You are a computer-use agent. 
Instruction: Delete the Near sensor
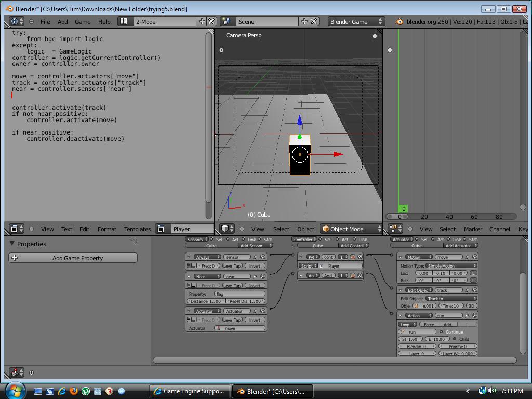(262, 277)
